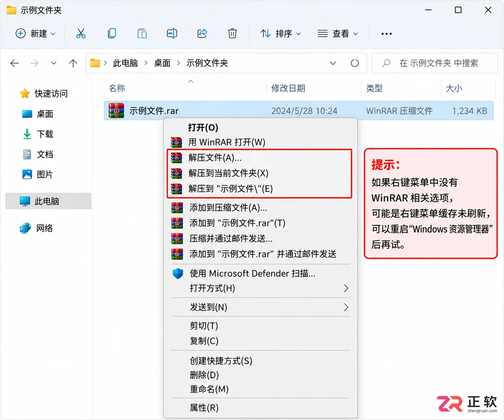The width and height of the screenshot is (504, 420).
Task: Select 复制(C) in context menu
Action: pyautogui.click(x=260, y=341)
